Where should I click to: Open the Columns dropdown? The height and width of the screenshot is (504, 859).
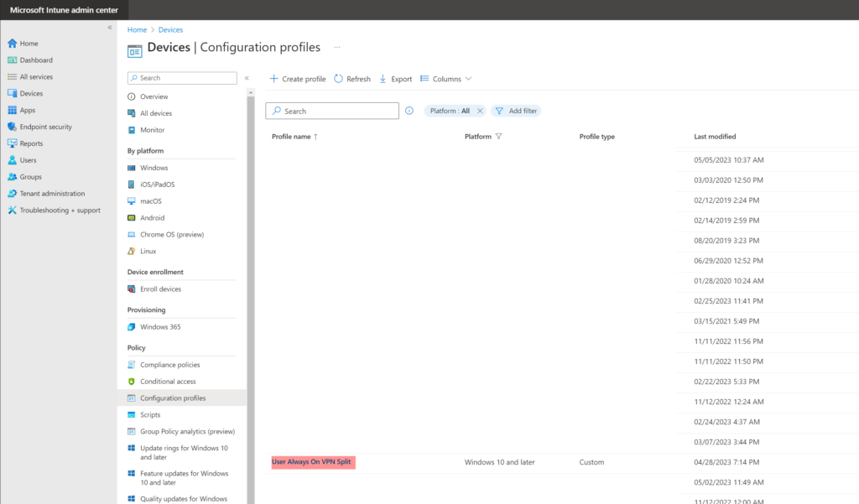coord(446,79)
